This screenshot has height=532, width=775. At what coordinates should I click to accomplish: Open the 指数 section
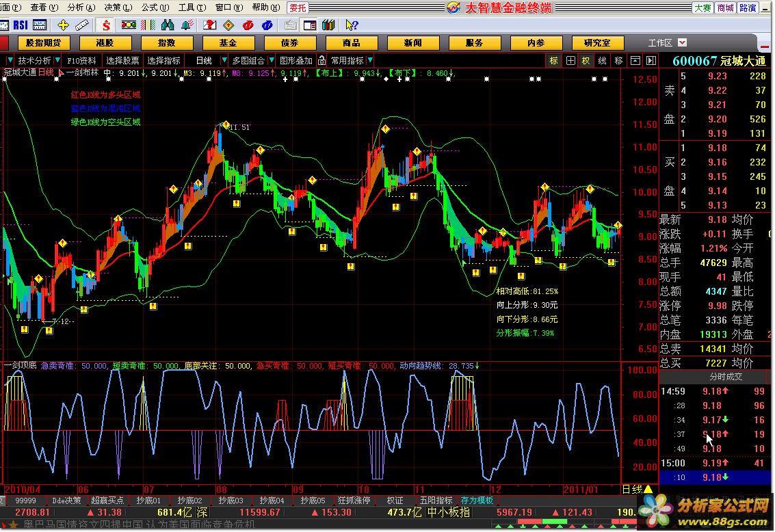coord(167,43)
